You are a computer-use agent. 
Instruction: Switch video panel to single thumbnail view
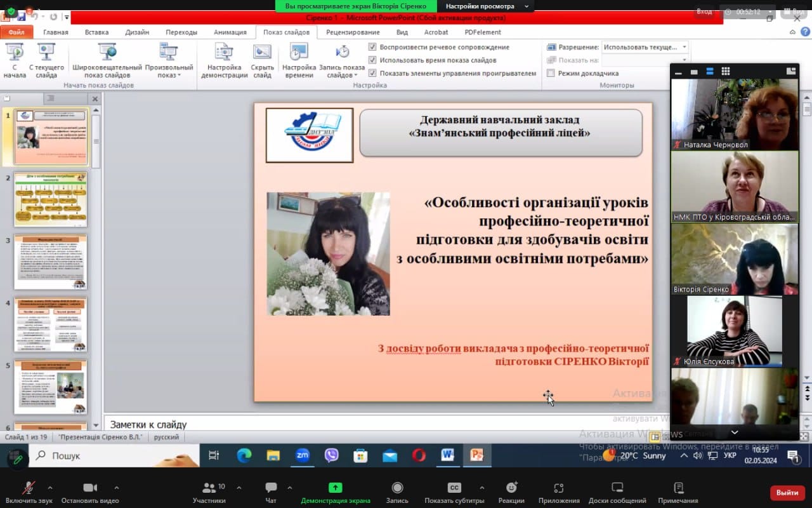coord(694,72)
